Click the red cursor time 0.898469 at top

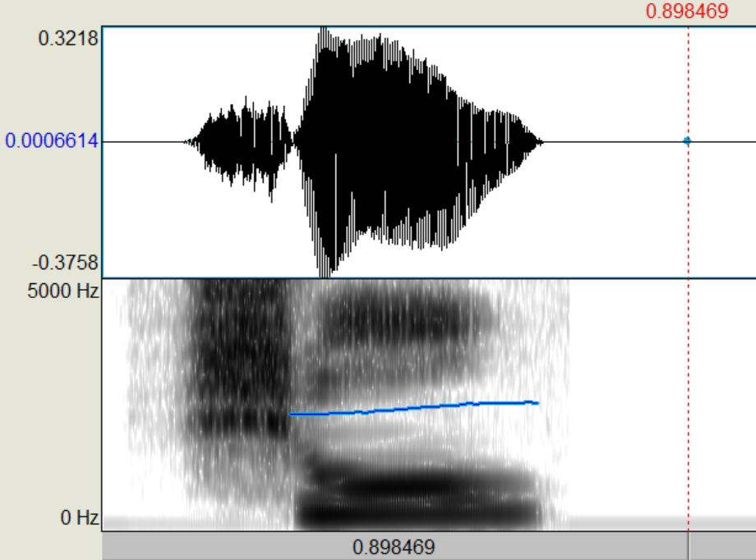[687, 11]
